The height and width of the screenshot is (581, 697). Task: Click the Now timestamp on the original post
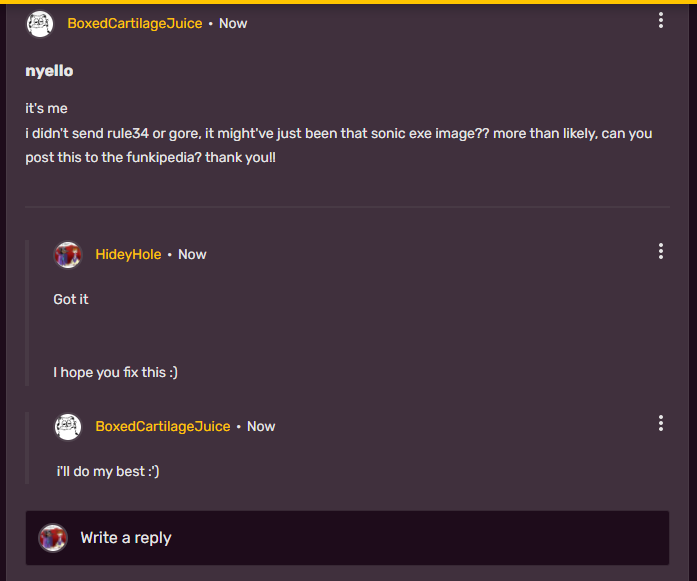pos(233,23)
